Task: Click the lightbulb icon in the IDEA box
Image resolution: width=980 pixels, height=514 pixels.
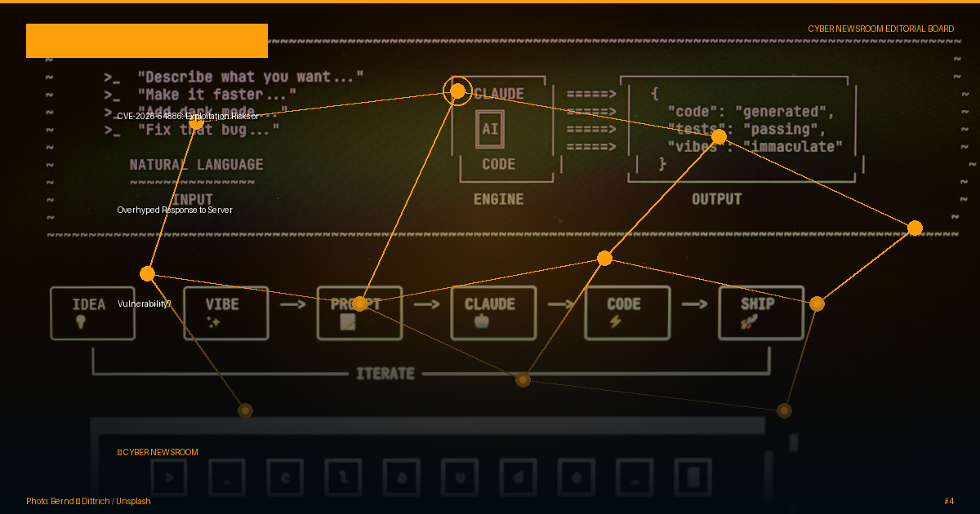Action: pos(80,322)
